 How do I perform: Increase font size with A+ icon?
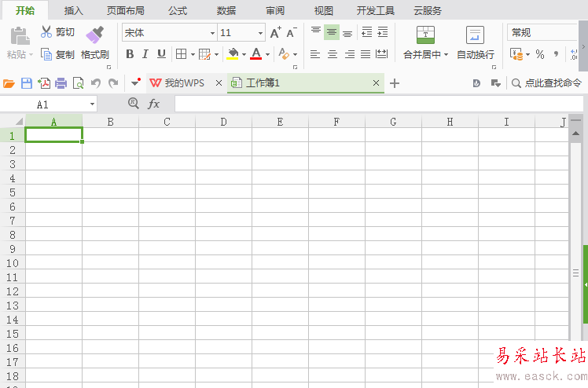pyautogui.click(x=276, y=32)
